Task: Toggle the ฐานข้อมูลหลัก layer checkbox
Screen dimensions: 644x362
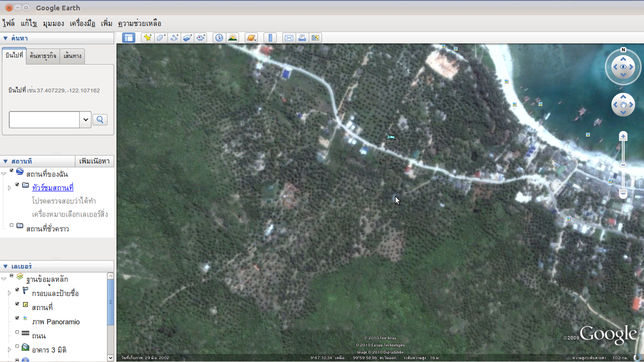Action: [x=12, y=276]
